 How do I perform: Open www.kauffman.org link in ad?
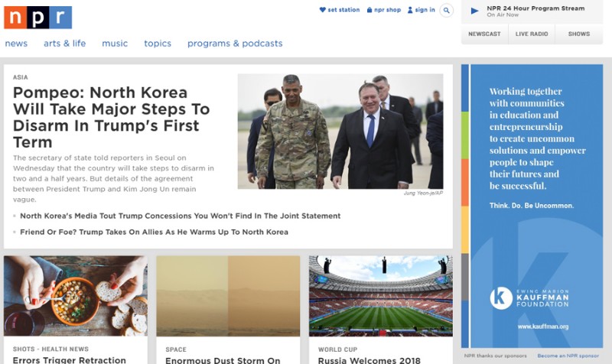coord(543,327)
